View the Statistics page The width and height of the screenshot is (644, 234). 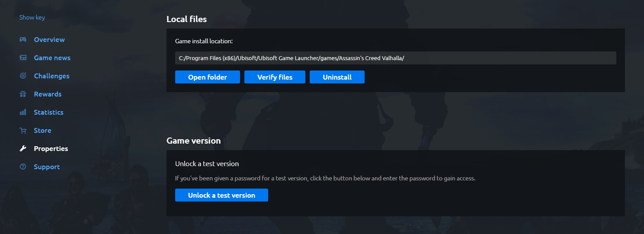coord(48,112)
